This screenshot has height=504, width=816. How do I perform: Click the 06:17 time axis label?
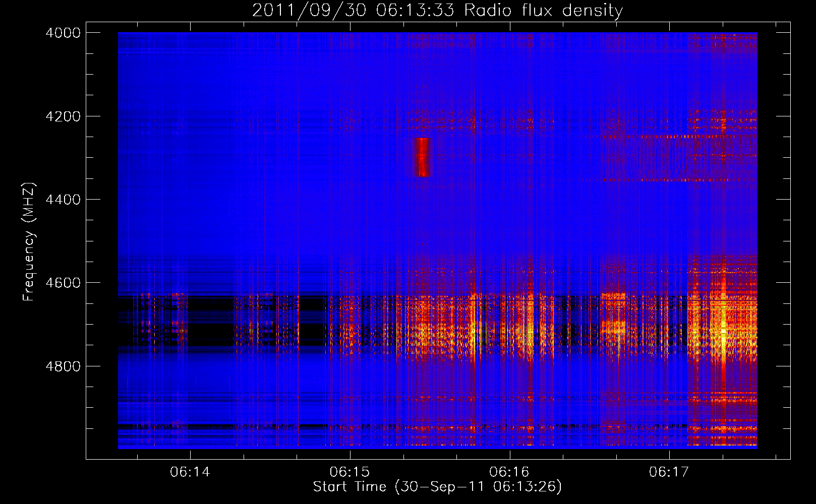tap(669, 472)
